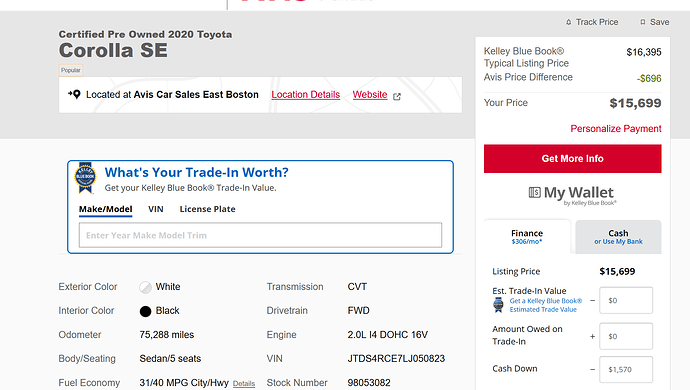
Task: Click the My Wallet icon
Action: (x=534, y=192)
